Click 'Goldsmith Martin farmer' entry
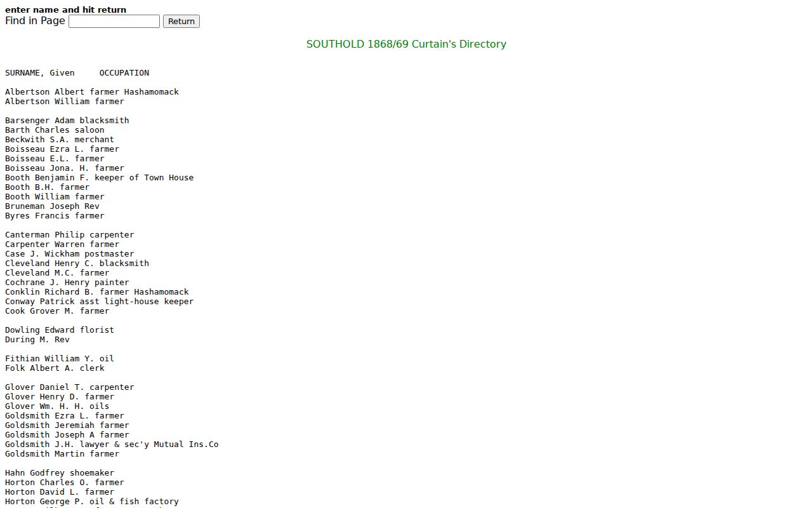This screenshot has width=812, height=508. click(x=62, y=454)
